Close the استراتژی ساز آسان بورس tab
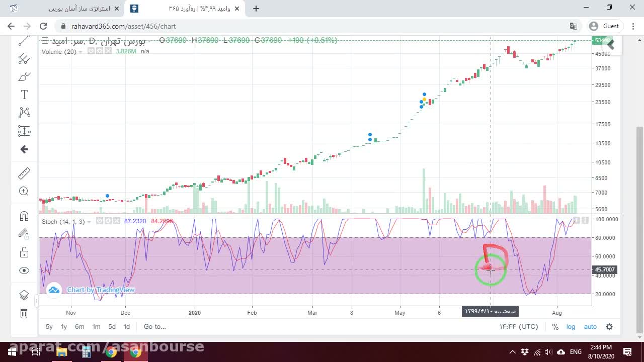 tap(117, 9)
